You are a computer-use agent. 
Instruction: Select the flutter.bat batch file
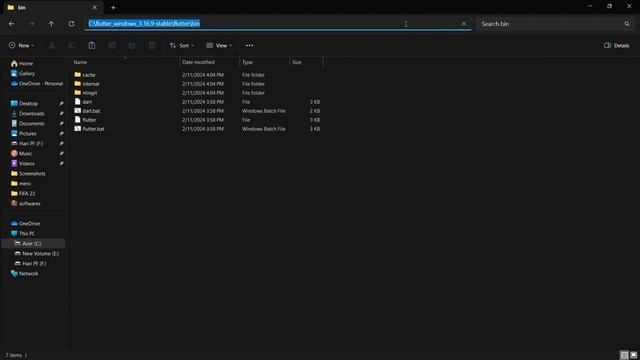[93, 129]
